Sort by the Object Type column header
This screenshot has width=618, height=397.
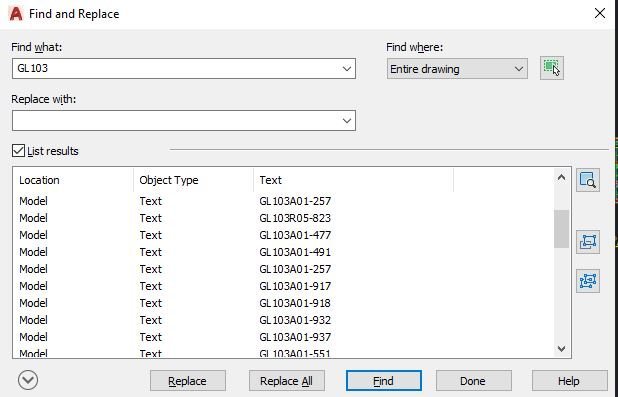[194, 180]
